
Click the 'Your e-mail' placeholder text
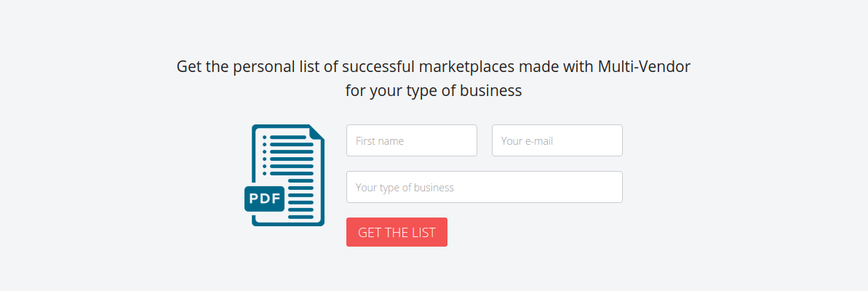(x=527, y=141)
